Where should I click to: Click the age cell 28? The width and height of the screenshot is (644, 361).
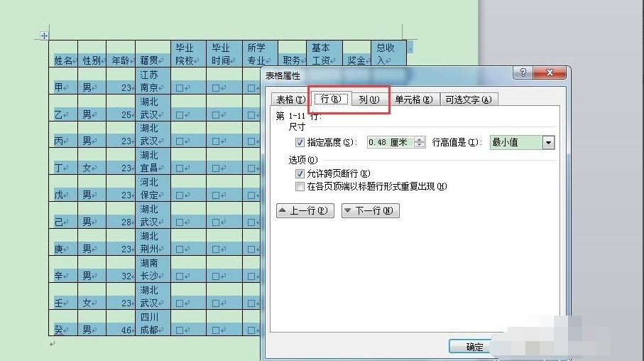click(x=121, y=215)
